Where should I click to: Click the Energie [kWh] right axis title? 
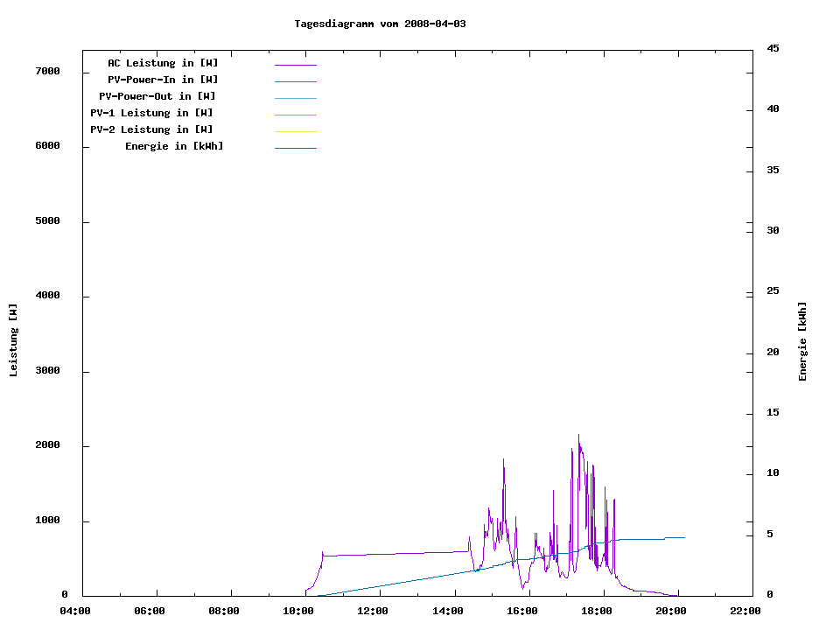pos(803,341)
